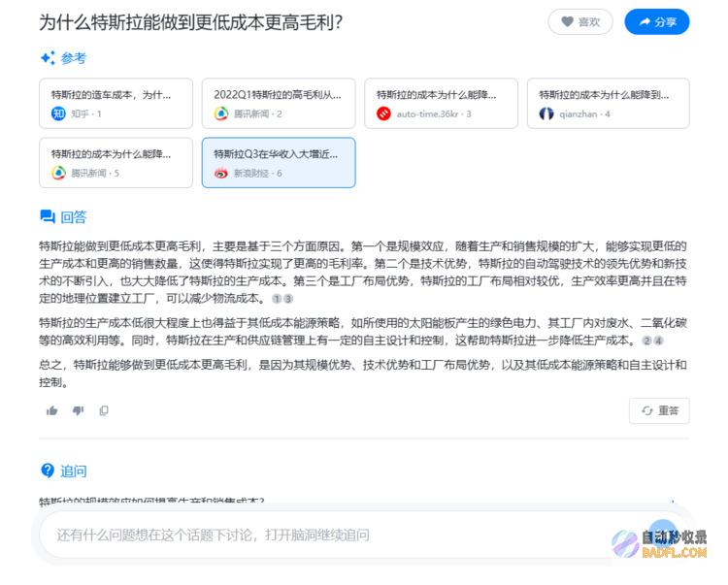Click the question mark icon beside 追问
The image size is (728, 585).
point(48,471)
